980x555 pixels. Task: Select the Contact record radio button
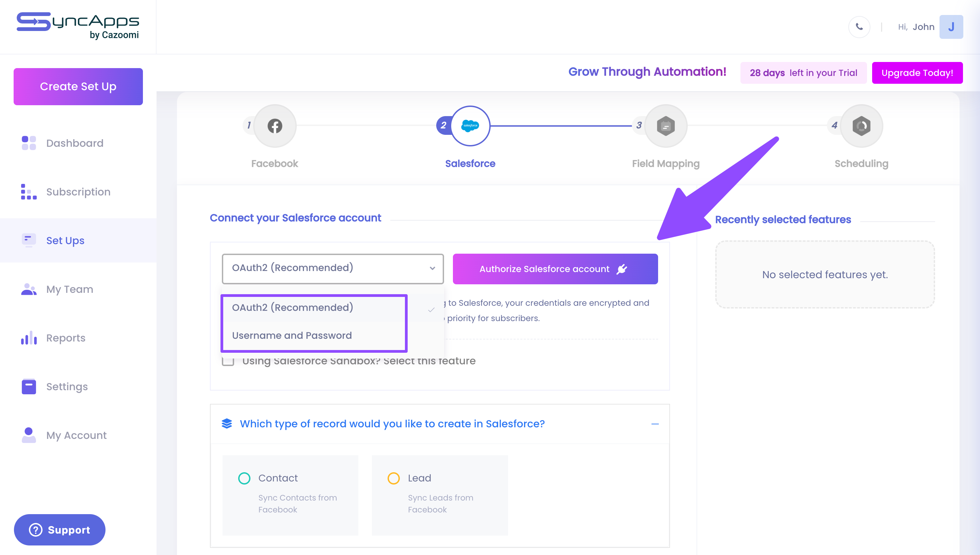tap(244, 478)
